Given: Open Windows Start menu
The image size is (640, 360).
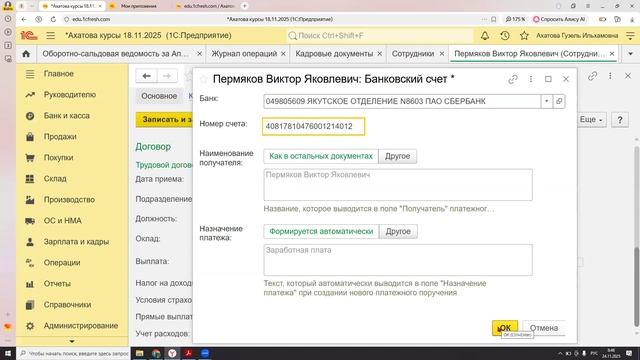Looking at the screenshot, I should tap(8, 353).
